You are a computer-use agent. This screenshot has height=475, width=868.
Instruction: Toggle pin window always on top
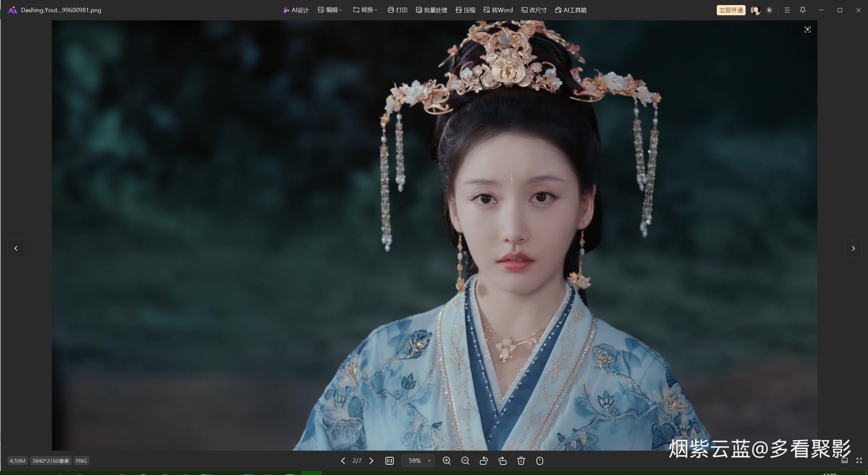803,10
